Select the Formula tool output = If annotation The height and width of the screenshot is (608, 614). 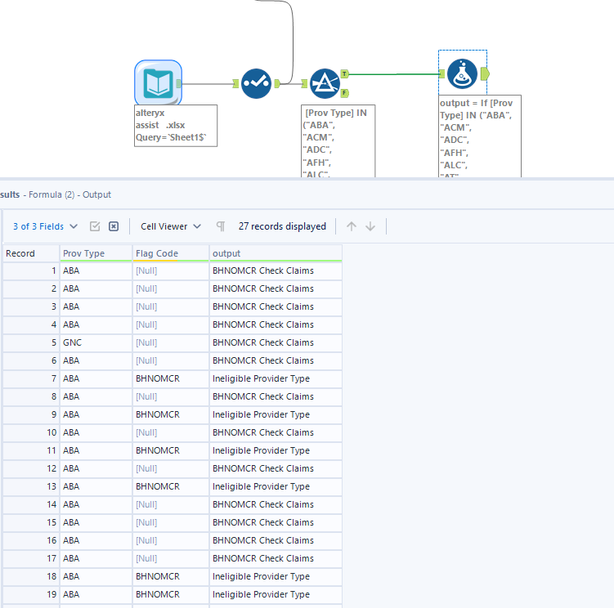pyautogui.click(x=480, y=136)
